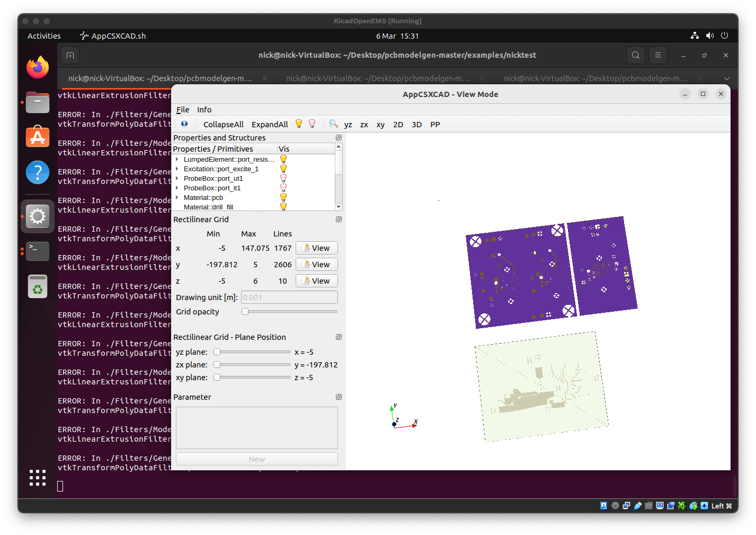Screen dimensions: 756x535
Task: Toggle visibility of Material::pcb
Action: point(283,197)
